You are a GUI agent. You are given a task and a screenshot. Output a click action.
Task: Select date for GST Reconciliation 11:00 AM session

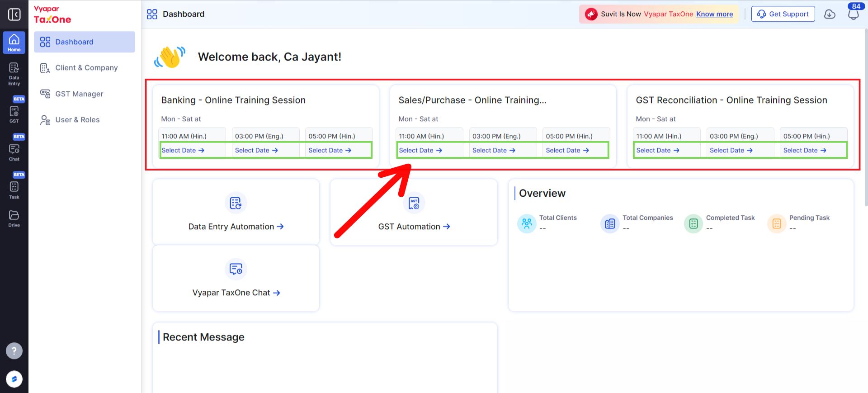tap(658, 150)
